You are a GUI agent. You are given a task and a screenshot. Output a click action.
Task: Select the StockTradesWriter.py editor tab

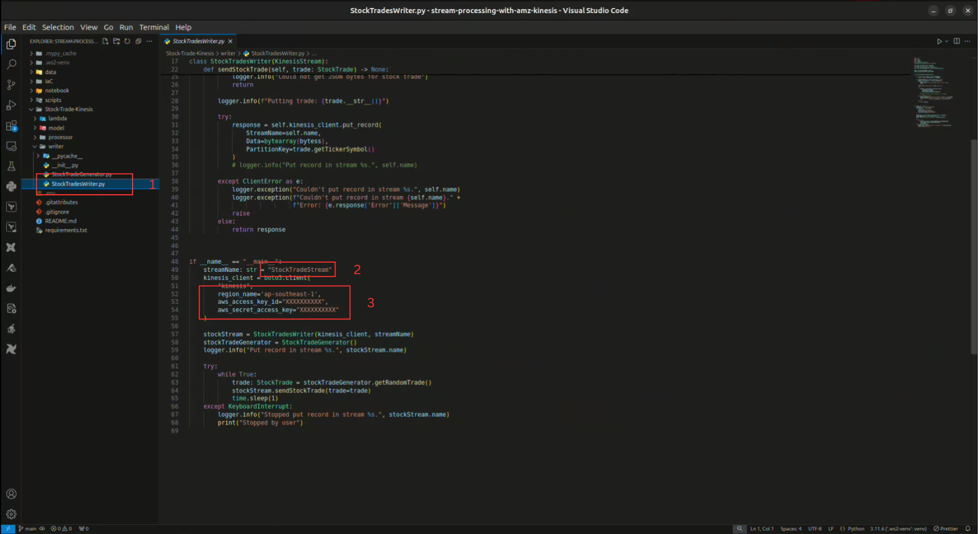198,41
